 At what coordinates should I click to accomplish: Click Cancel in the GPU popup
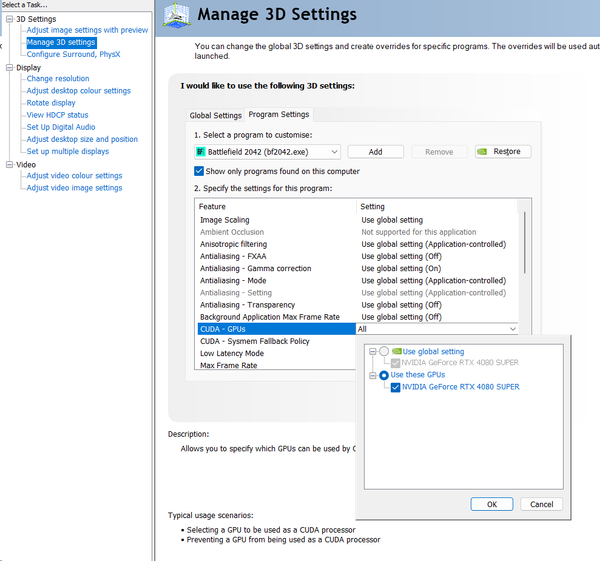click(x=541, y=504)
